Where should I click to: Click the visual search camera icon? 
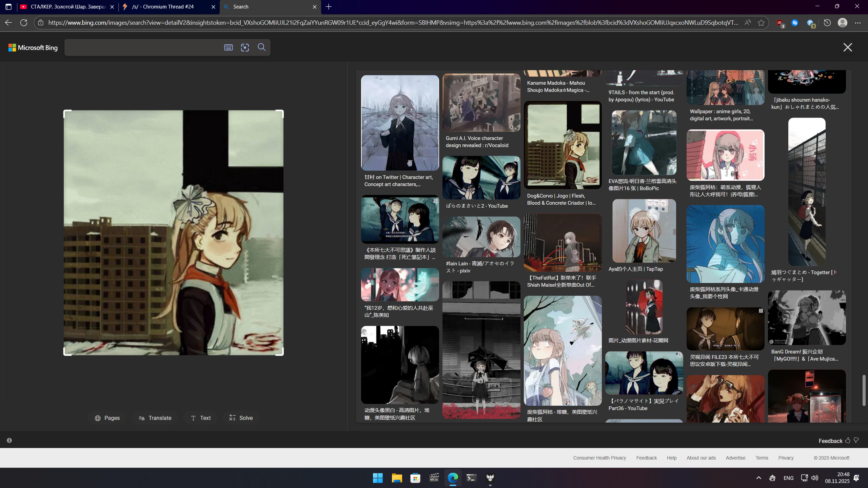click(x=245, y=47)
